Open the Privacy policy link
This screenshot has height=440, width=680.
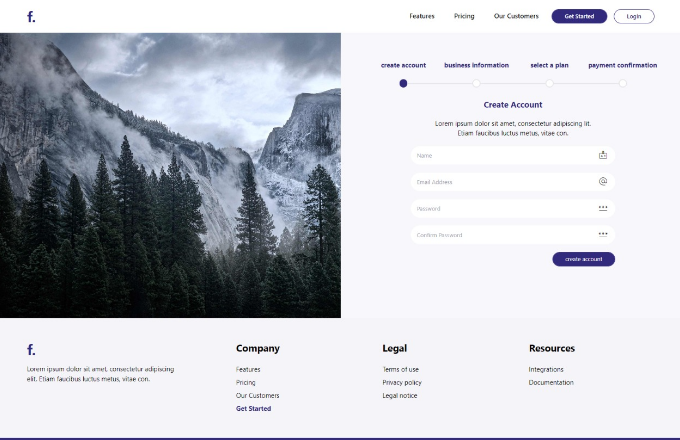(402, 382)
